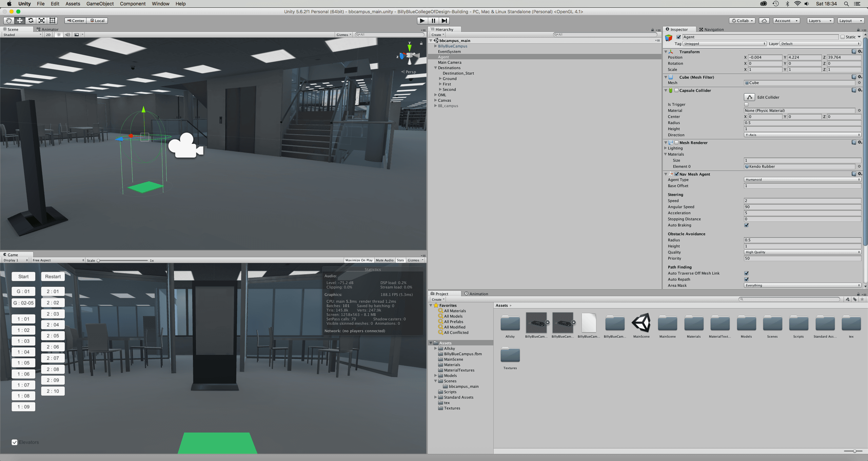
Task: Activate the Hand pan tool
Action: [x=9, y=20]
